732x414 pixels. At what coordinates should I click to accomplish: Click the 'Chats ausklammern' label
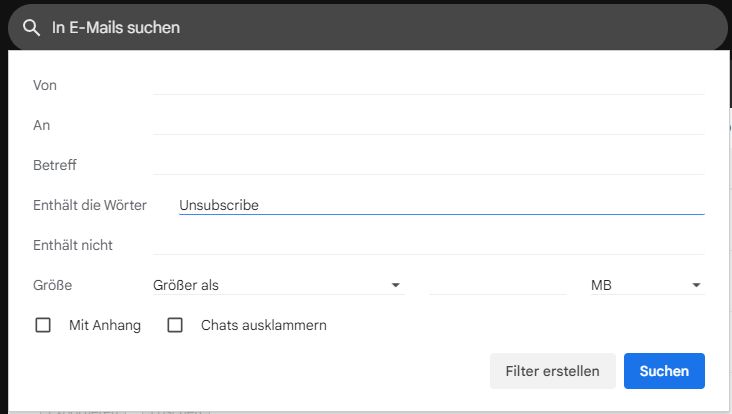pyautogui.click(x=264, y=325)
